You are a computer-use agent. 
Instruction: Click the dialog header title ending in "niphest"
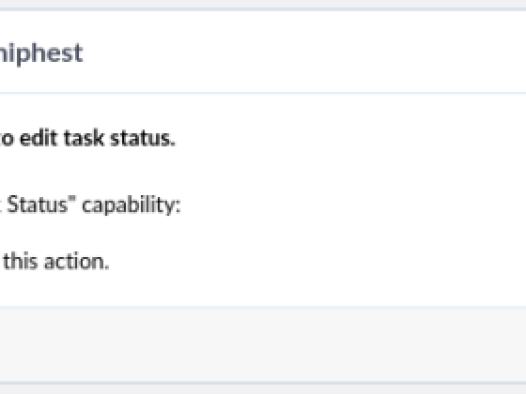click(41, 54)
